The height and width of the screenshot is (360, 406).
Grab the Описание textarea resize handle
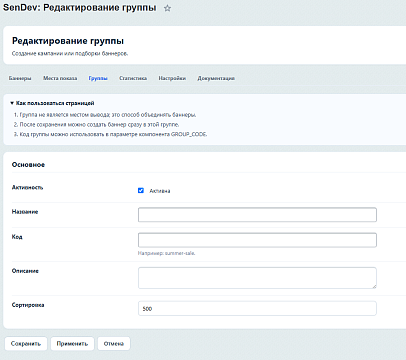tap(374, 286)
